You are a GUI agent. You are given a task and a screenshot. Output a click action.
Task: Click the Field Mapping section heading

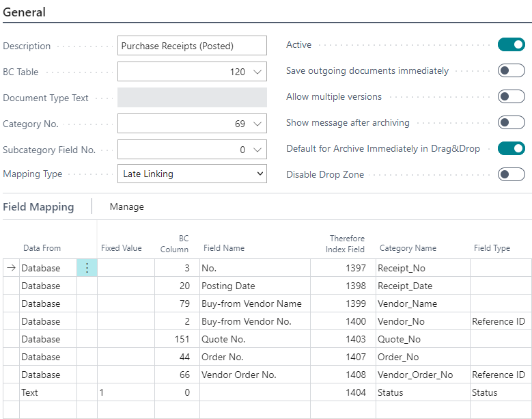pyautogui.click(x=38, y=206)
